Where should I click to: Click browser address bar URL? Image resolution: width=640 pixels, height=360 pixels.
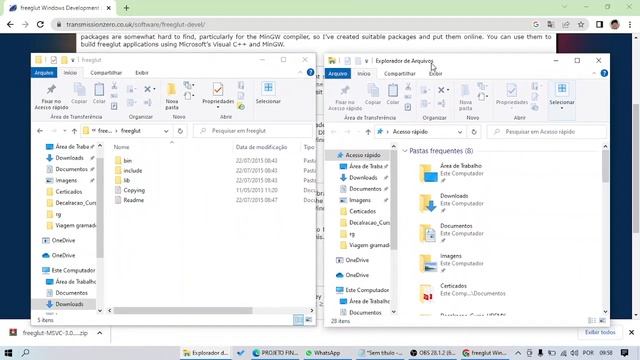coord(136,24)
